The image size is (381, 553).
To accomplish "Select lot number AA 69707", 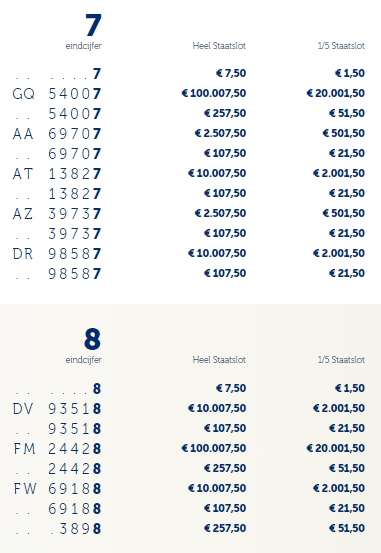I will click(57, 134).
